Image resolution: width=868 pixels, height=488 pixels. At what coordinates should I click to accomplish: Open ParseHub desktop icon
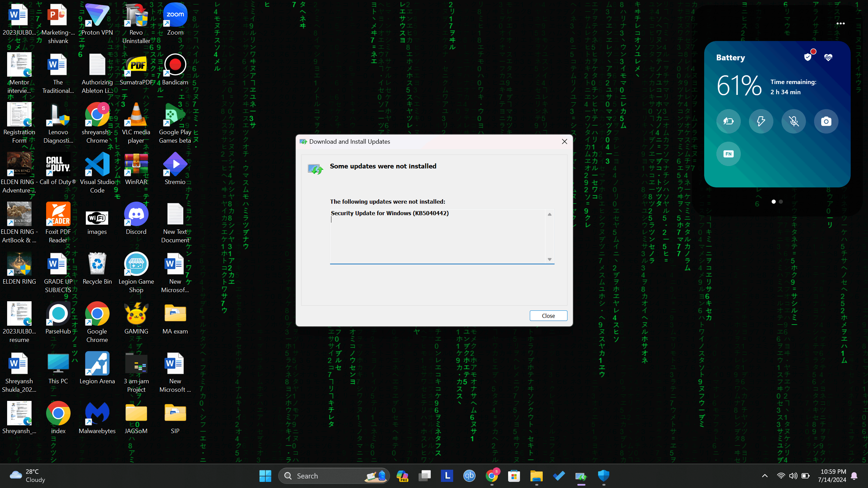point(58,318)
